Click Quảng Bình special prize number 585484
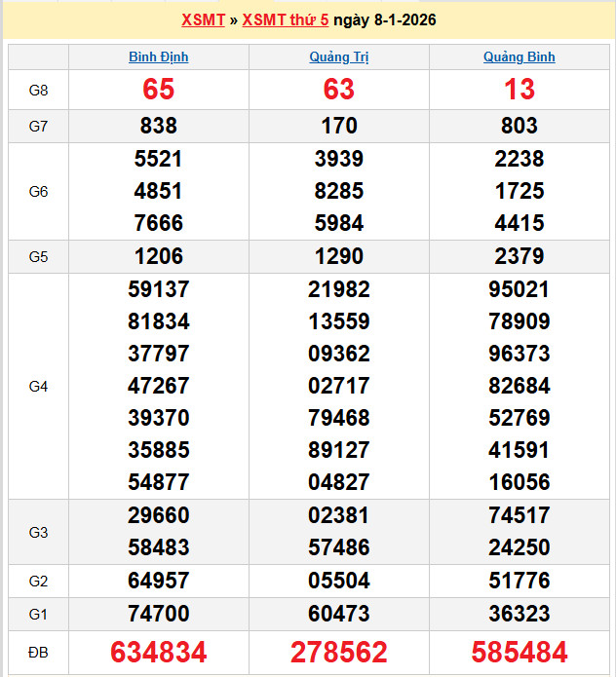616x677 pixels. click(519, 652)
